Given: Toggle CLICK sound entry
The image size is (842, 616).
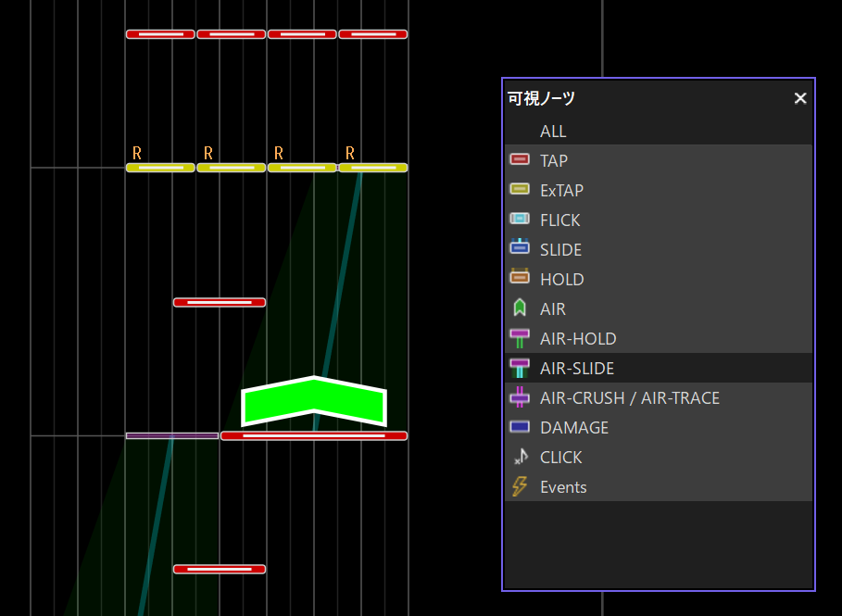Looking at the screenshot, I should pyautogui.click(x=659, y=457).
